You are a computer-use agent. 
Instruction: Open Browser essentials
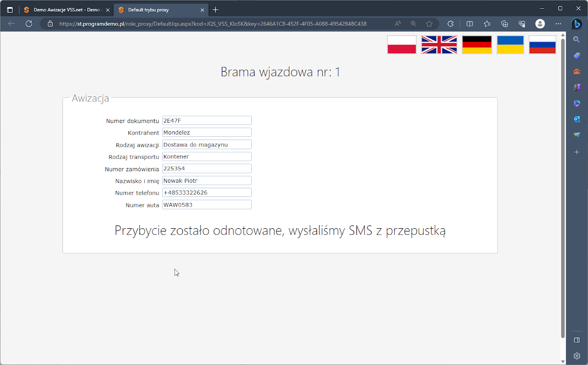tap(521, 23)
